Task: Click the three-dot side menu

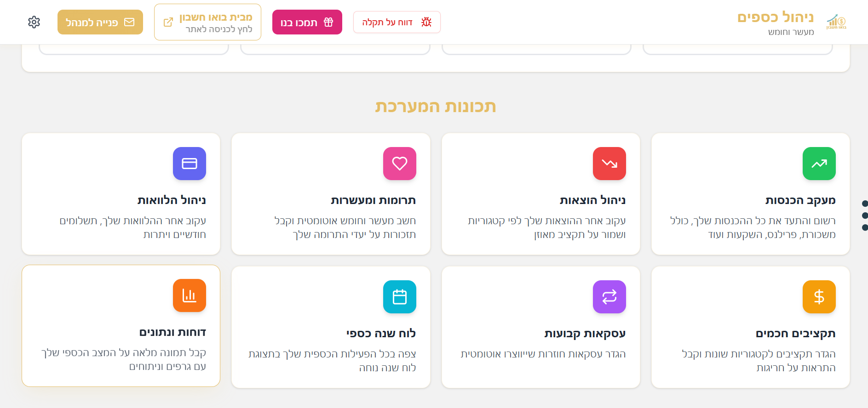Action: [x=864, y=215]
